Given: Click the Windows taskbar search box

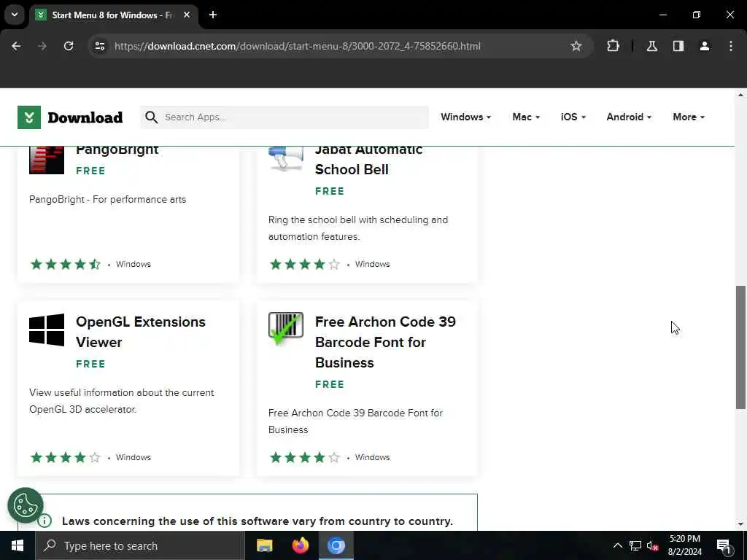Looking at the screenshot, I should [140, 545].
